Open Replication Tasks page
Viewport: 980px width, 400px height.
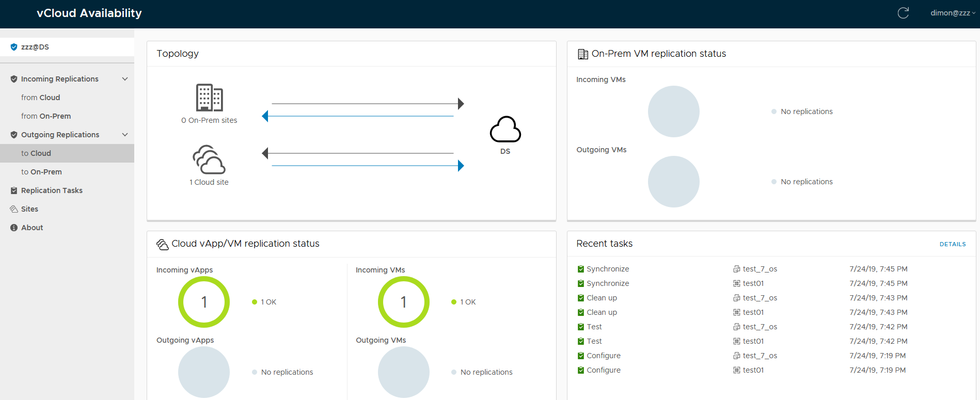(52, 190)
